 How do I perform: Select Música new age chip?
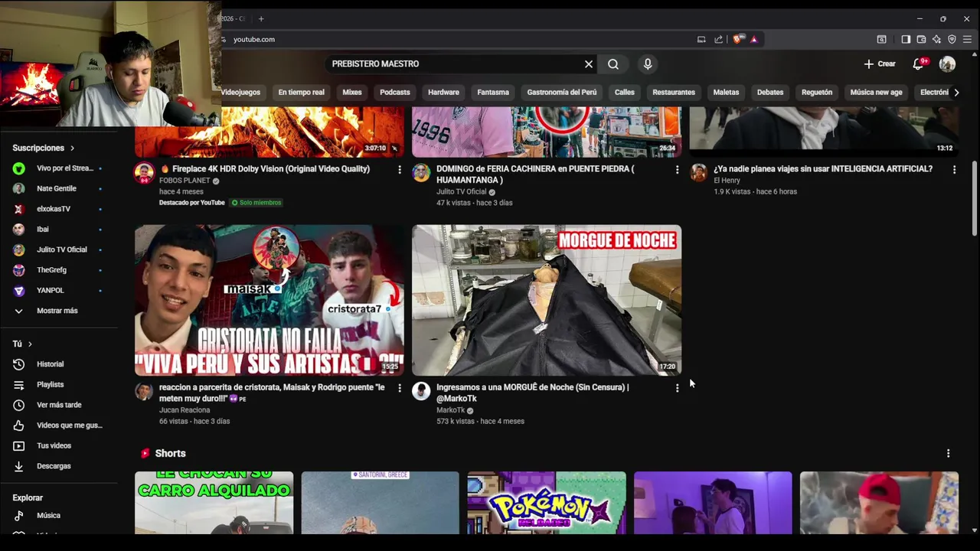(x=876, y=93)
